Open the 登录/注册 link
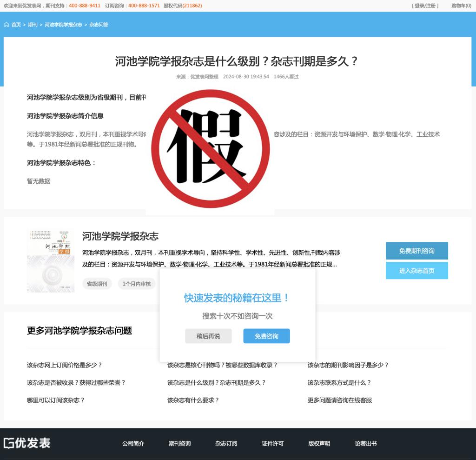476x460 pixels. coord(425,6)
